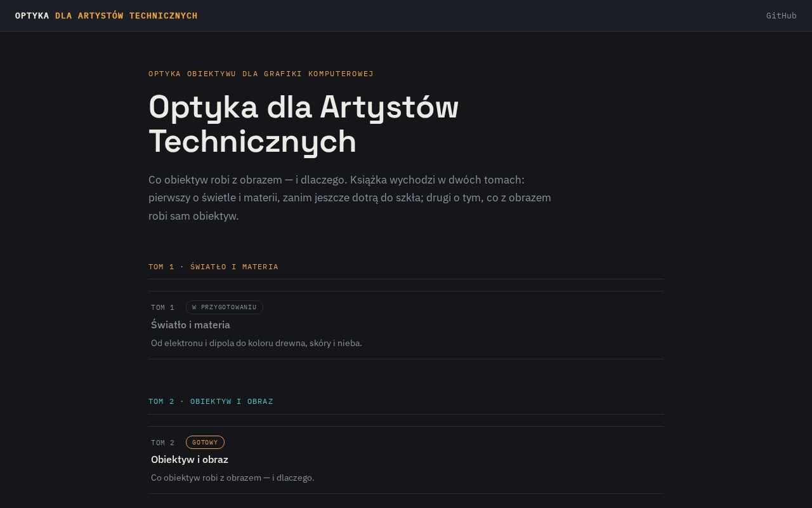Open the 'Obiektyw i obraz' volume card

406,460
